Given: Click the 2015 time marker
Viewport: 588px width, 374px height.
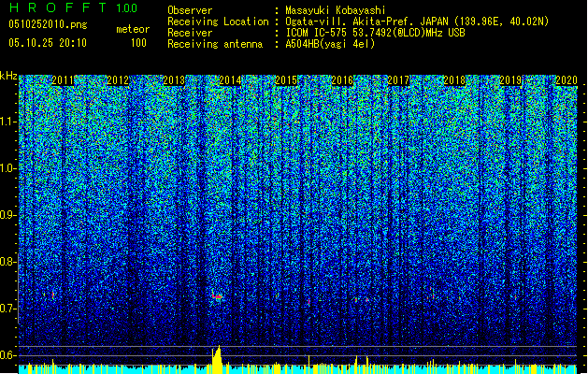Looking at the screenshot, I should tap(286, 80).
